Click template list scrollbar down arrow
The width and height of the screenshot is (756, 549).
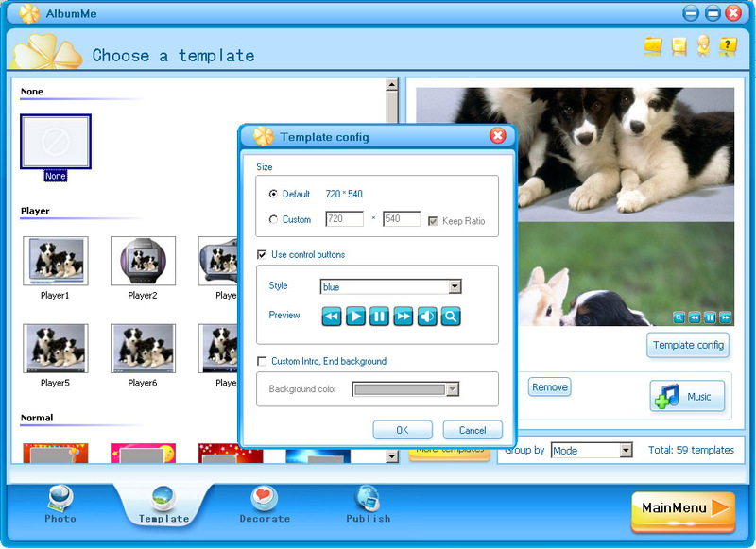(x=392, y=456)
